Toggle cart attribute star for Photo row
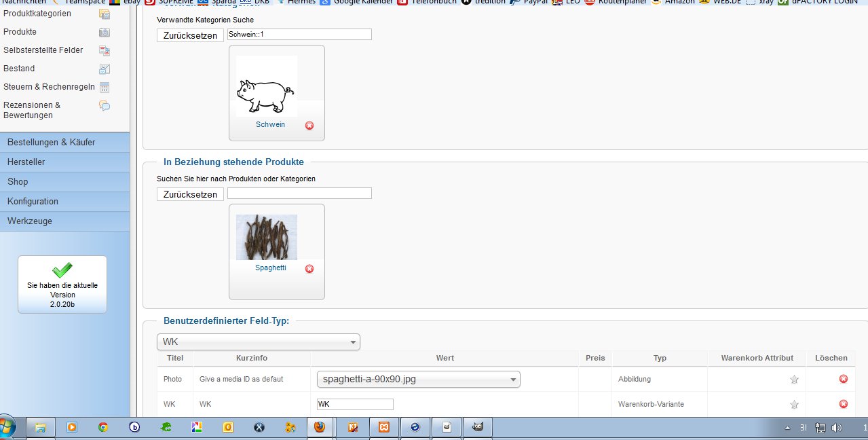 pyautogui.click(x=794, y=380)
